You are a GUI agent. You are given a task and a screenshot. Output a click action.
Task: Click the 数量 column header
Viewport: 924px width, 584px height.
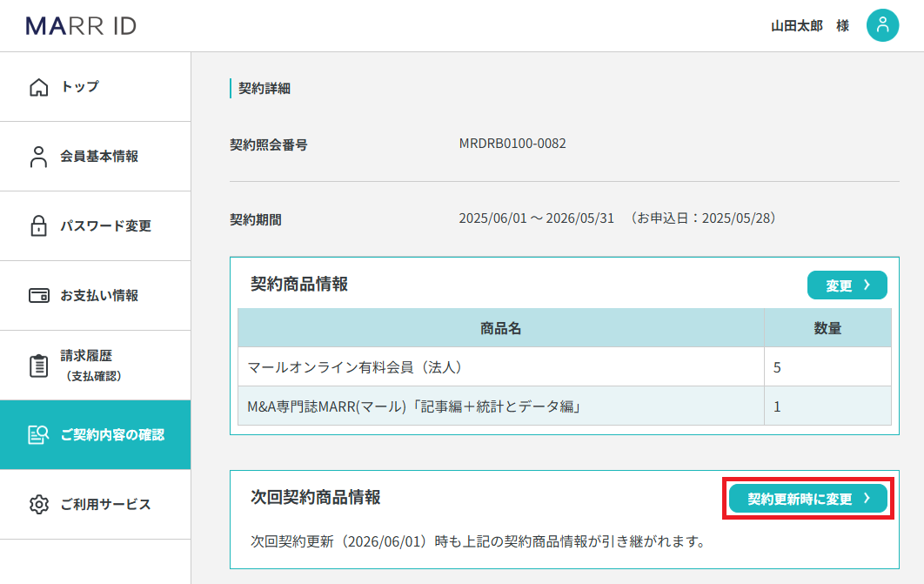827,328
